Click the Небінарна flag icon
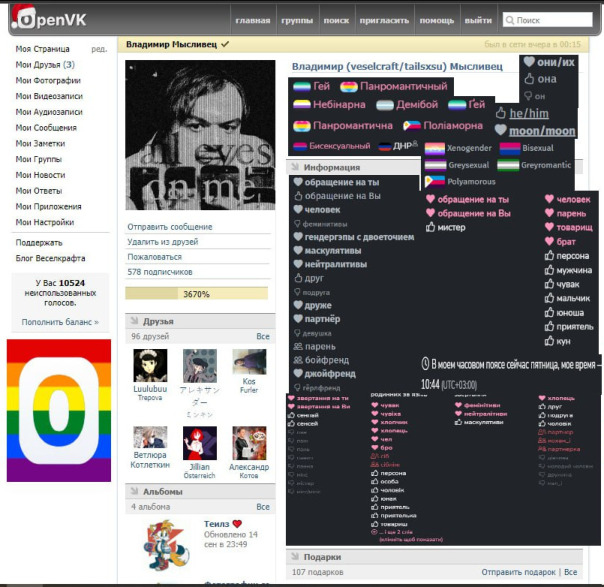Viewport: 604px width, 587px height. click(302, 104)
